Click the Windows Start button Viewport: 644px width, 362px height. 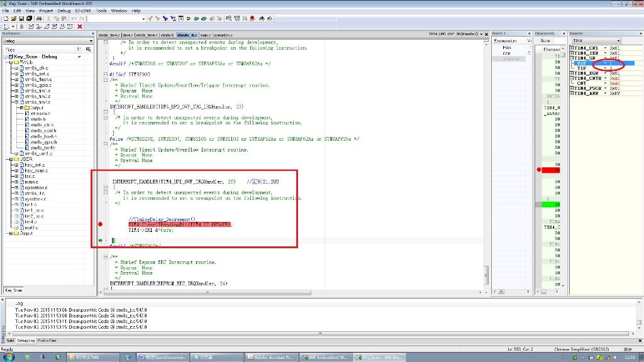[x=8, y=357]
